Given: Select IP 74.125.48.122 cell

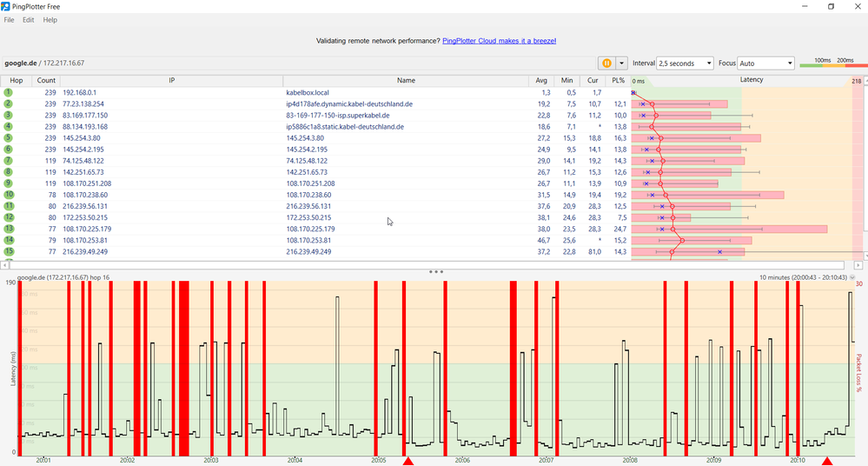Looking at the screenshot, I should 83,161.
